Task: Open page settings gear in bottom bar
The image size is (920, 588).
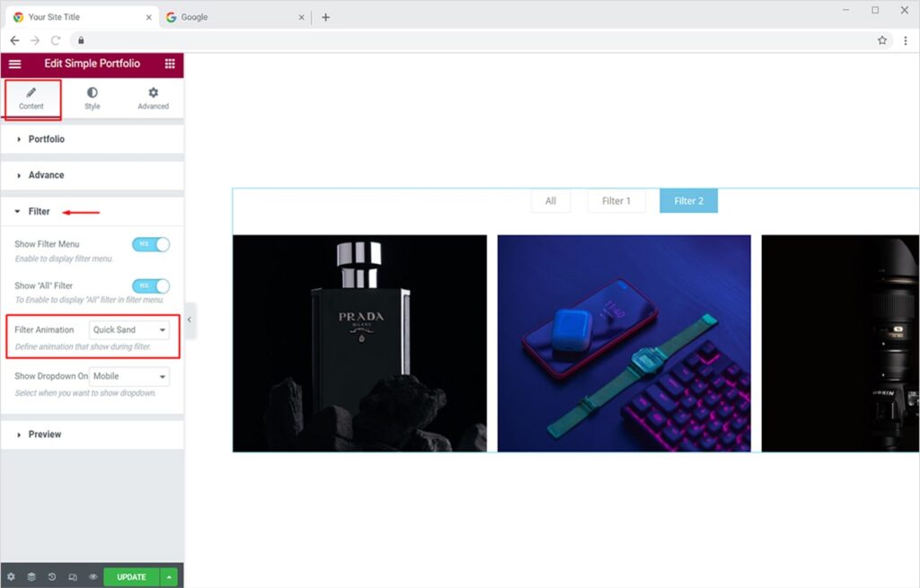Action: click(x=11, y=576)
